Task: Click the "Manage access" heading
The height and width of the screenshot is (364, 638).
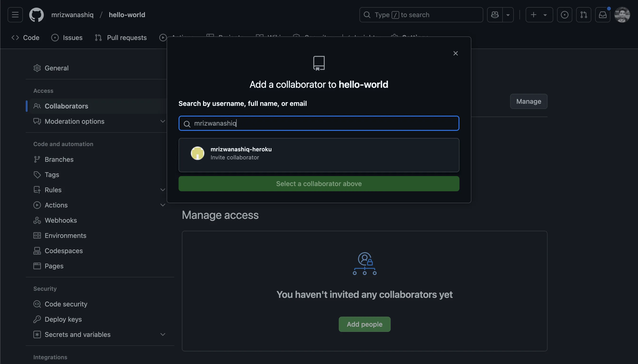Action: (220, 215)
